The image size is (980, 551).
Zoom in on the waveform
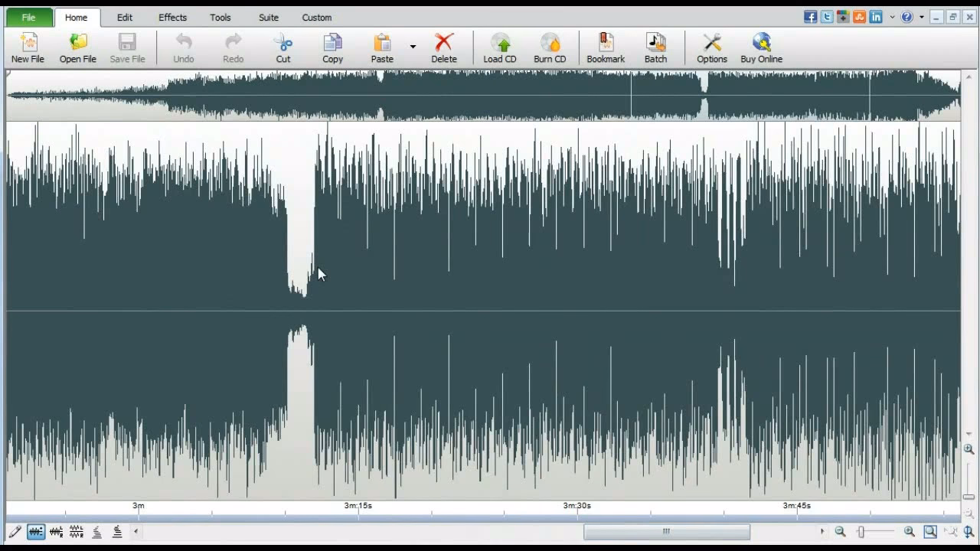tap(910, 531)
